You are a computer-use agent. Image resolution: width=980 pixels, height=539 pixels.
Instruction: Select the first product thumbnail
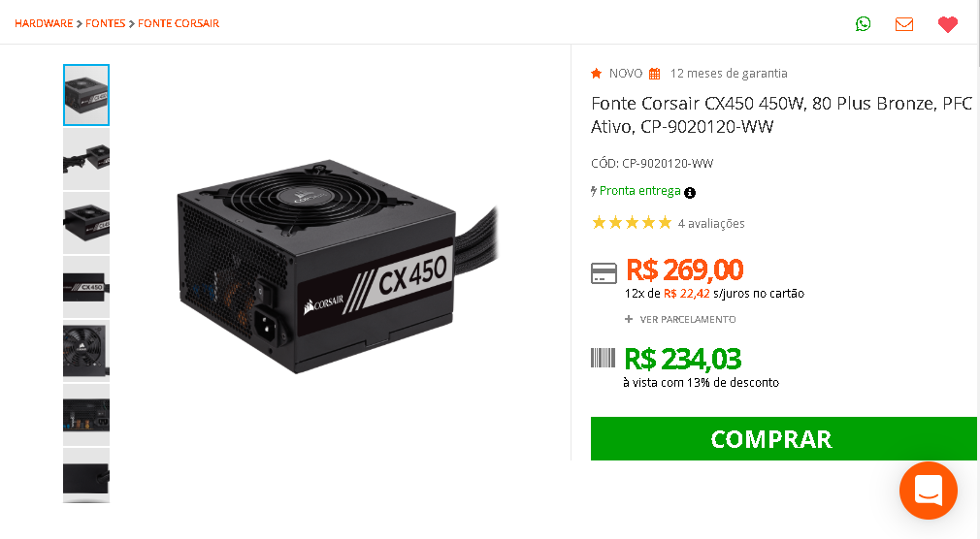tap(86, 95)
